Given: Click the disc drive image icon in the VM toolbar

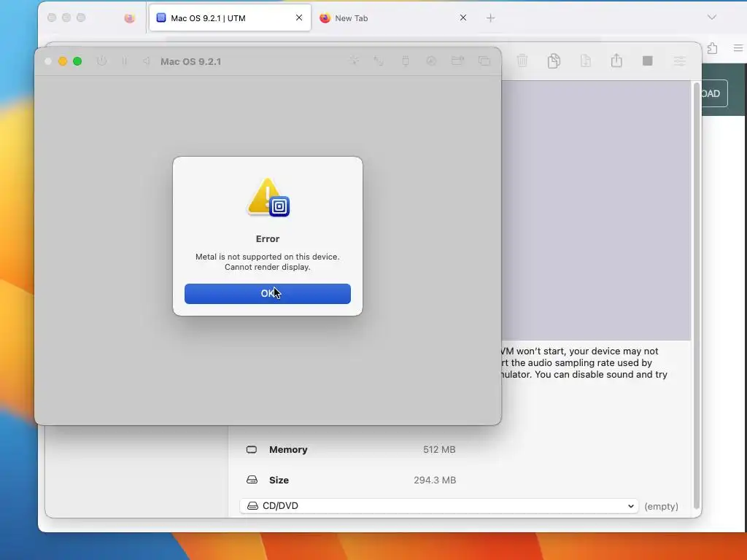Looking at the screenshot, I should pyautogui.click(x=431, y=61).
